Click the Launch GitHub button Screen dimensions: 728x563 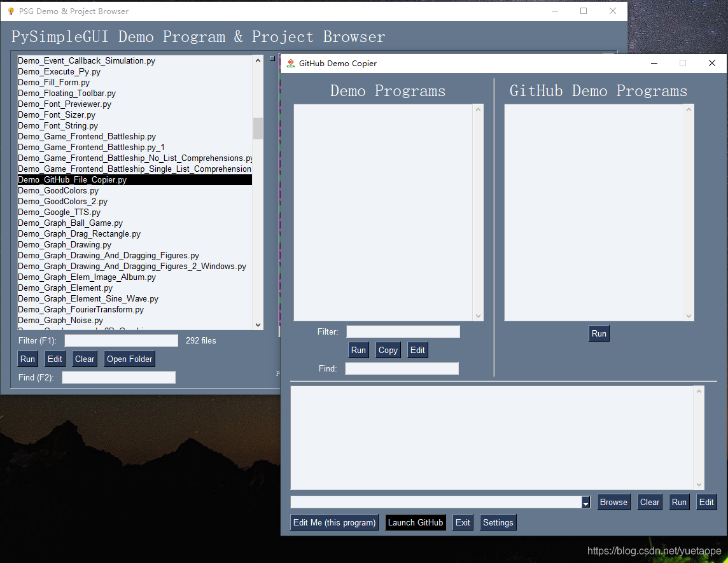(x=416, y=523)
